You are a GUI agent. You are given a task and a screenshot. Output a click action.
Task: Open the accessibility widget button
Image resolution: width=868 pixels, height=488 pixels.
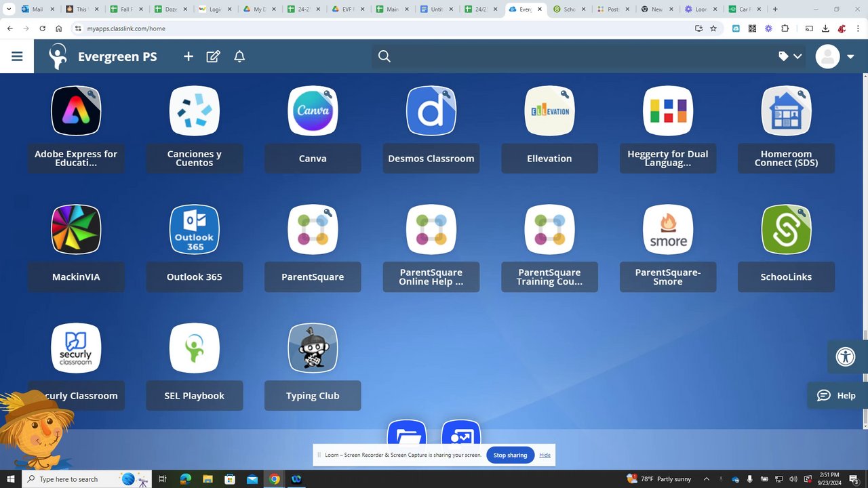[846, 357]
